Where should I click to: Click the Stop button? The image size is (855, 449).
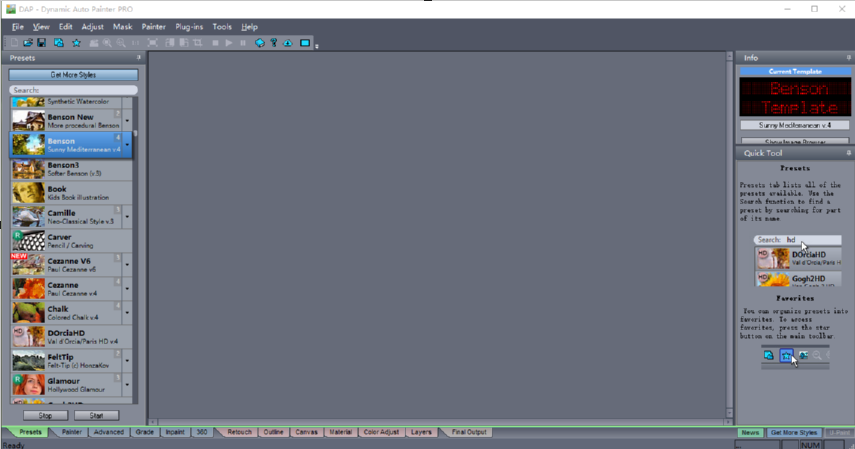(x=45, y=416)
